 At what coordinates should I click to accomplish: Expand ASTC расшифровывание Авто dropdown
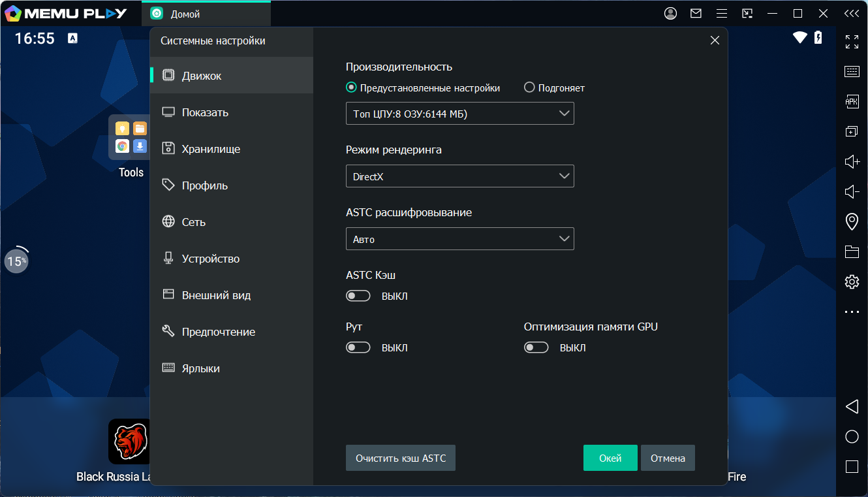coord(459,239)
